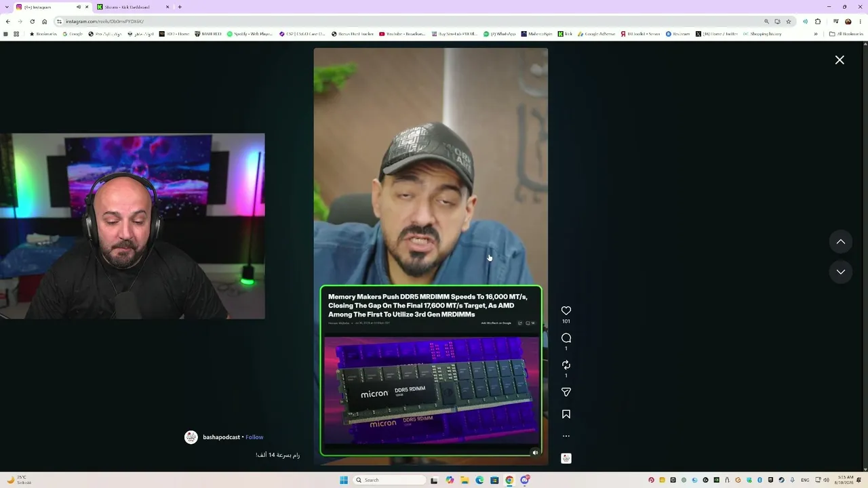Open the Restream bookmark
The width and height of the screenshot is (868, 488).
tap(678, 34)
